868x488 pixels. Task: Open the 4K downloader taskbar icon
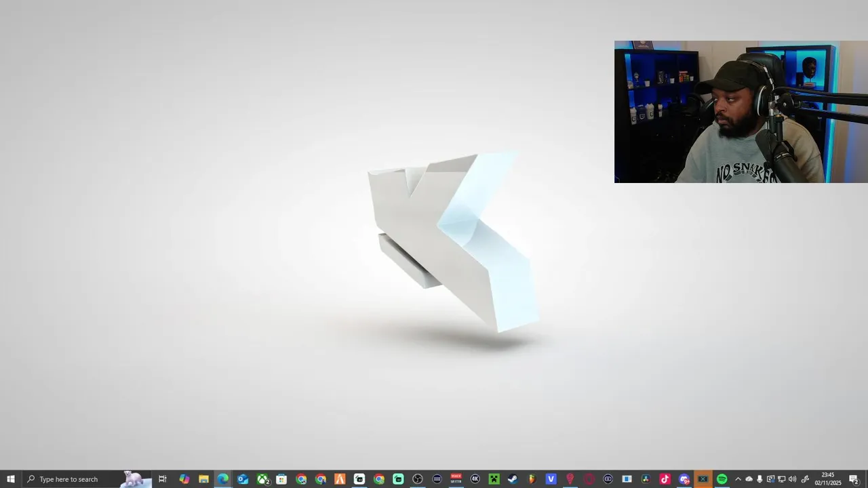tap(475, 479)
